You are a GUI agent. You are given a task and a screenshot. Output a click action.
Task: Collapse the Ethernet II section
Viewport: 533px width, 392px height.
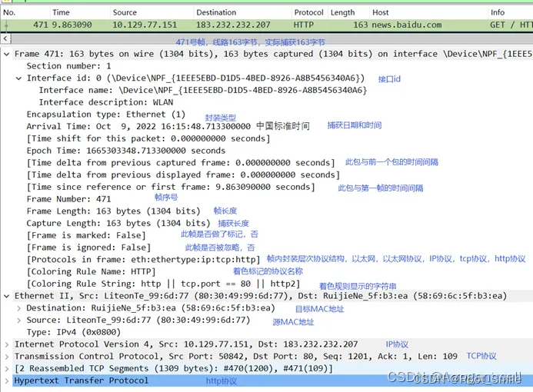click(7, 296)
